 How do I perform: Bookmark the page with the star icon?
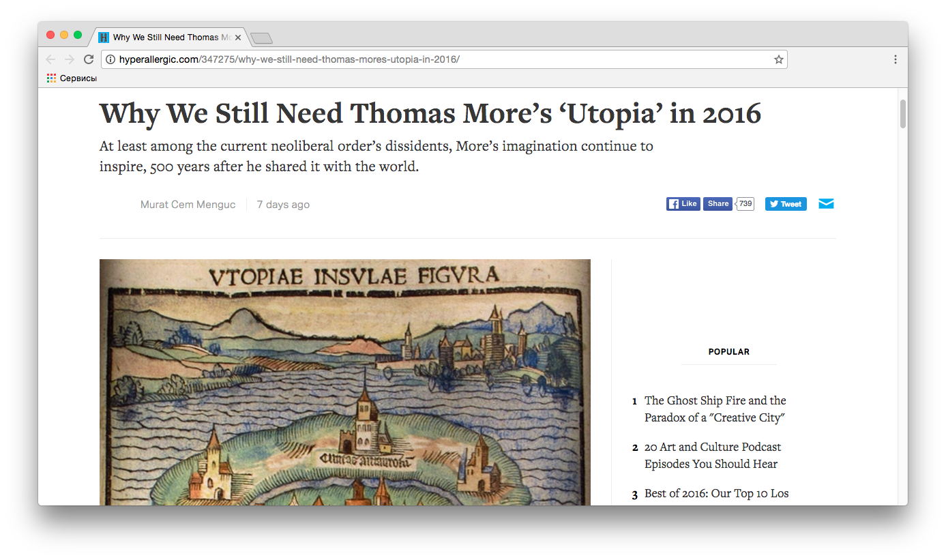point(778,59)
